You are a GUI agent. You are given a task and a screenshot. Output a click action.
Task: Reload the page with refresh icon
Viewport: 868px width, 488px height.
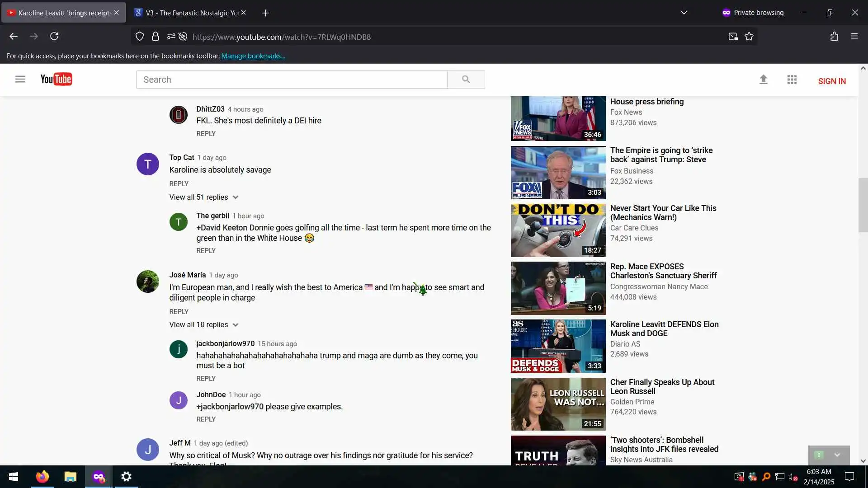(x=54, y=37)
